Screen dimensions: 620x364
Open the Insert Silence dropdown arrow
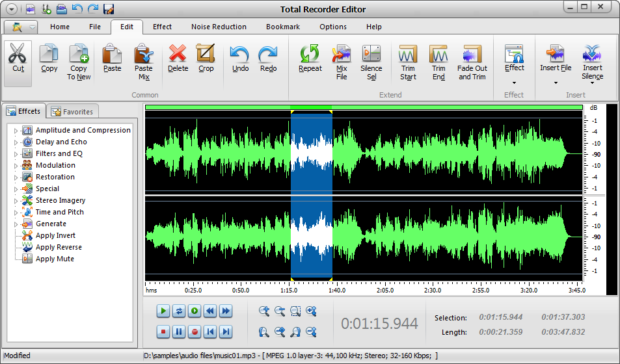click(x=592, y=83)
